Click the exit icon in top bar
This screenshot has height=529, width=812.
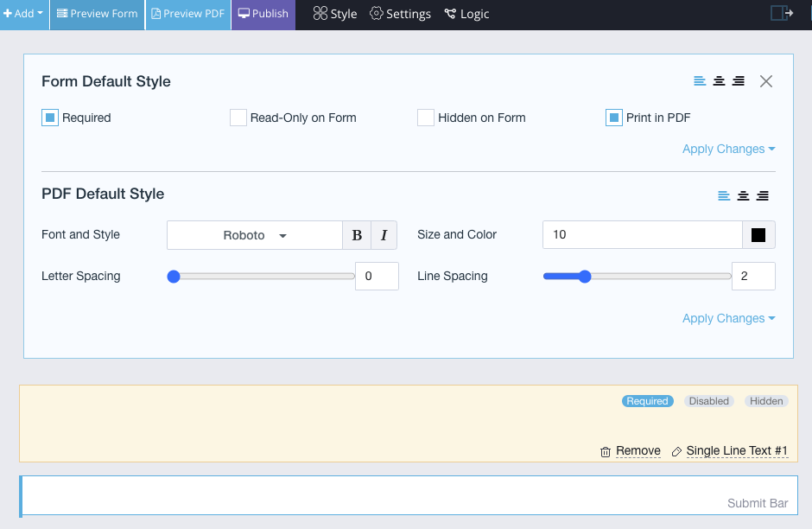(781, 13)
